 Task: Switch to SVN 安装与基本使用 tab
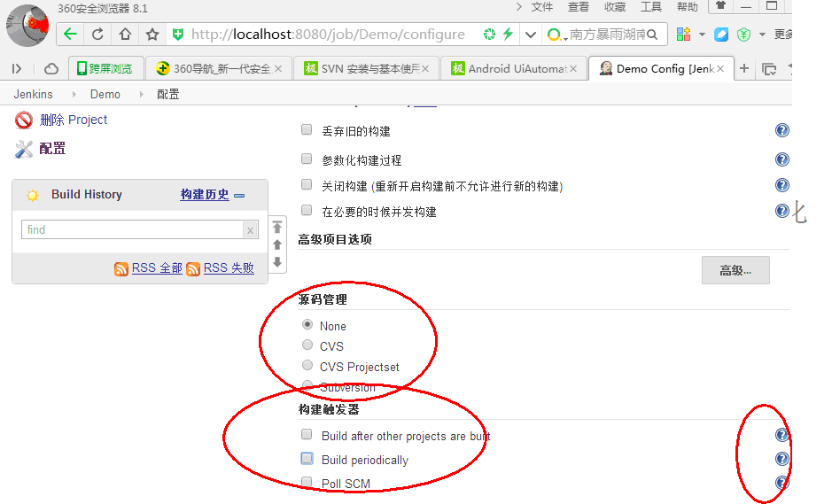[x=366, y=68]
